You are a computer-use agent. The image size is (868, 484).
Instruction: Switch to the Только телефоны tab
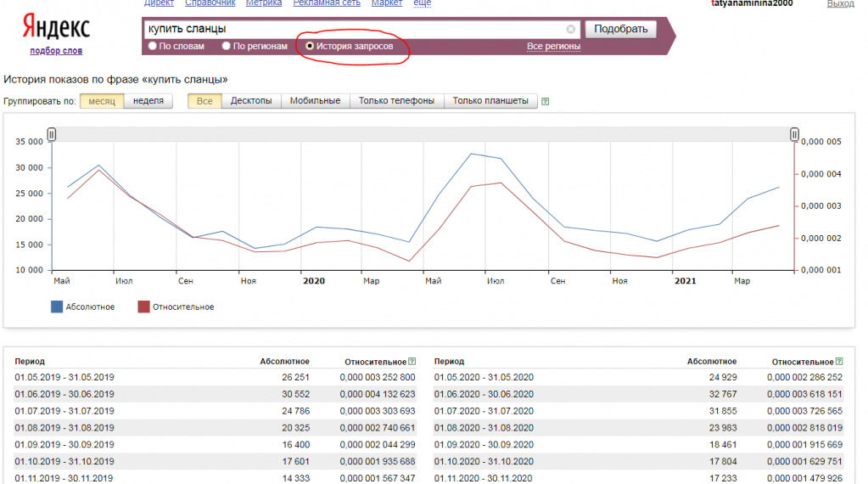coord(397,101)
